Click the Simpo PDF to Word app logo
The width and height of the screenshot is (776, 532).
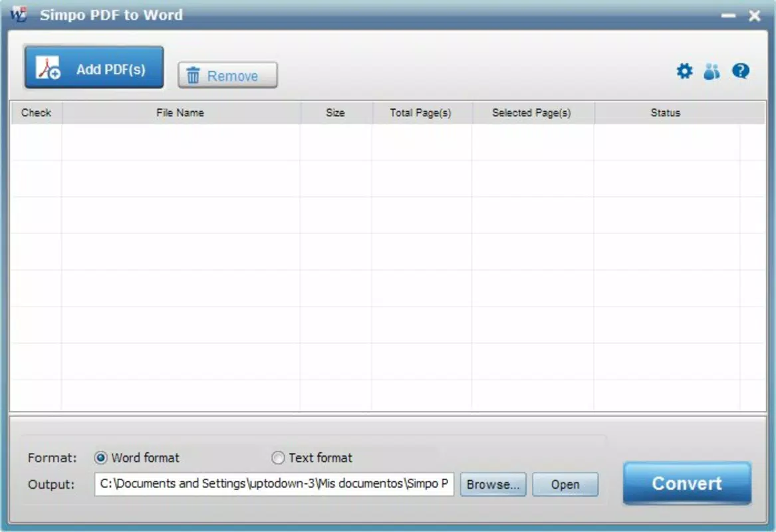point(19,14)
